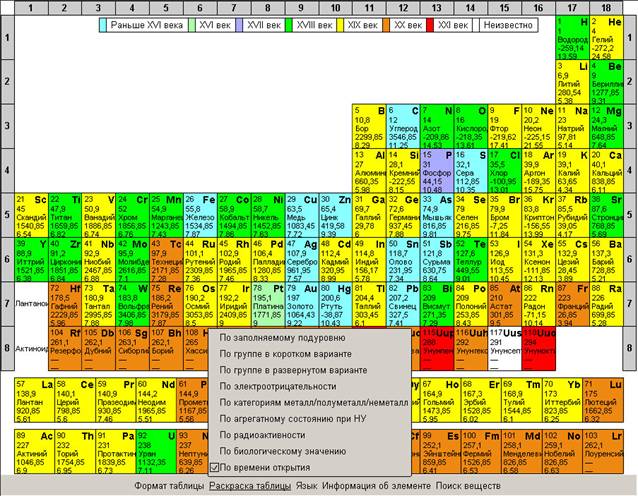Click the yellow 'XIX век' legend swatch
Image resolution: width=638 pixels, height=496 pixels.
[x=341, y=25]
